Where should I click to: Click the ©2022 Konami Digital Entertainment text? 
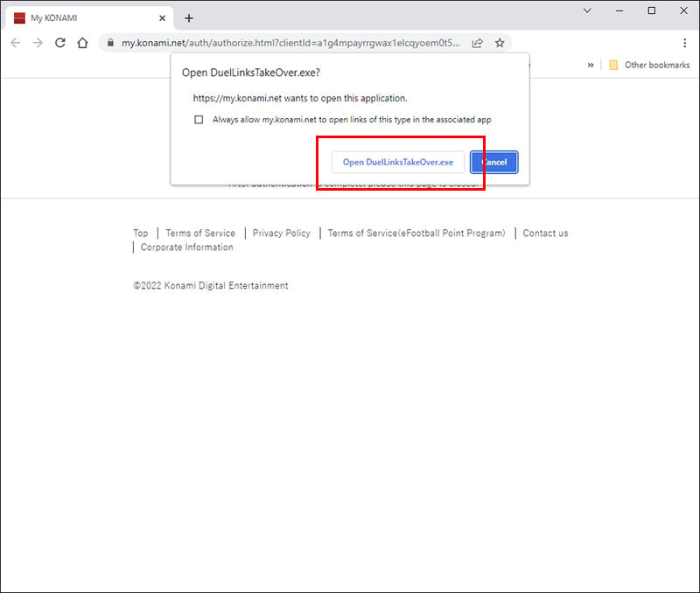click(211, 286)
